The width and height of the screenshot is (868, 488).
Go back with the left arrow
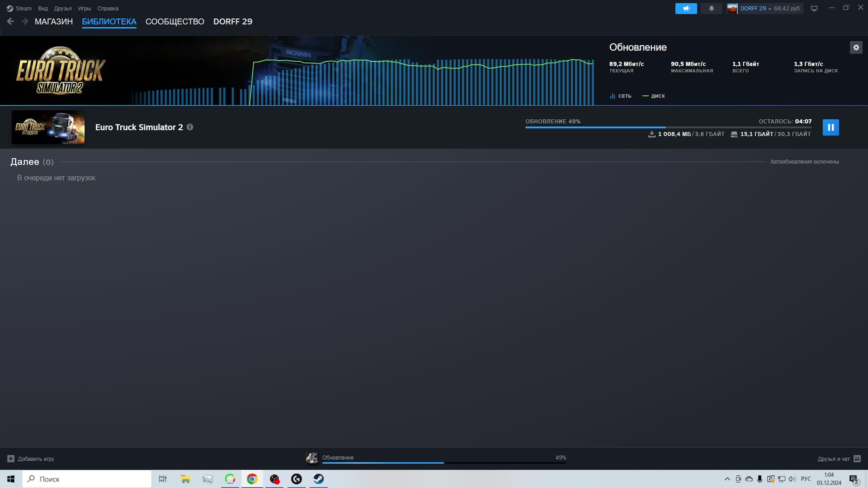click(x=10, y=21)
